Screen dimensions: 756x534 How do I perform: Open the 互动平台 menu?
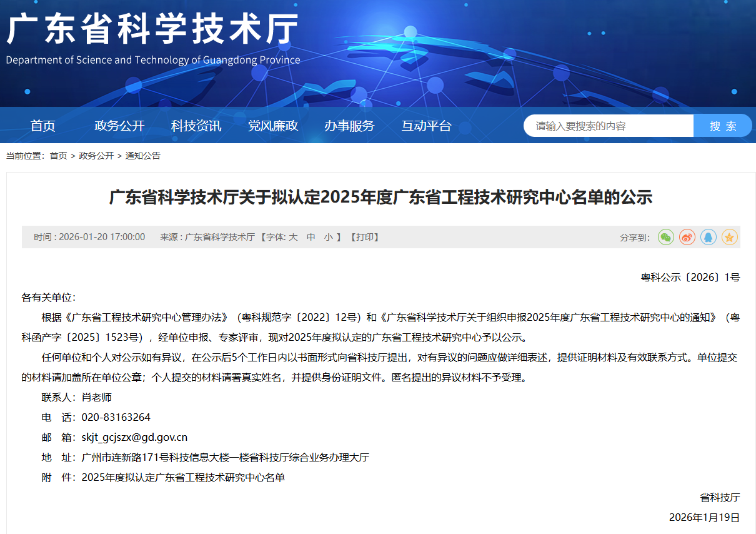pyautogui.click(x=426, y=125)
